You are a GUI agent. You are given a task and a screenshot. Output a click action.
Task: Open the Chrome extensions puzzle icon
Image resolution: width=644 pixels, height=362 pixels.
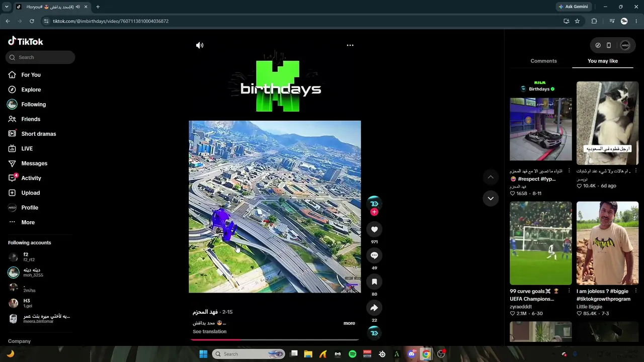[594, 21]
